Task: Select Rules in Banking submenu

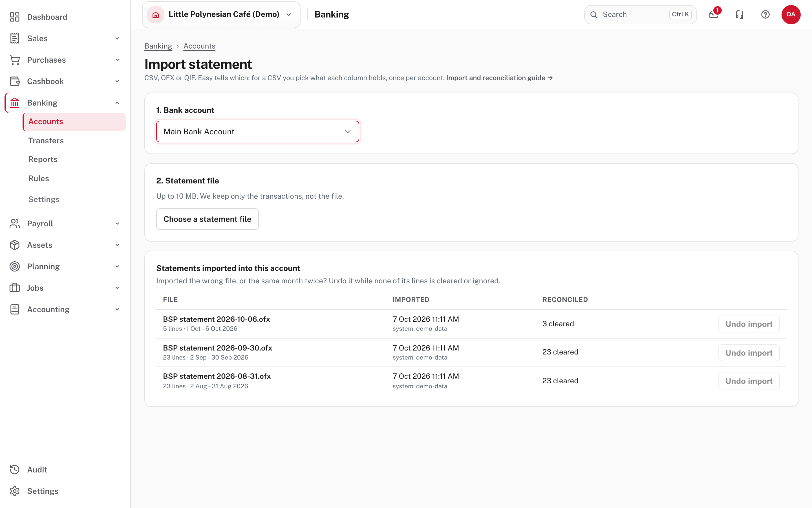Action: click(39, 178)
